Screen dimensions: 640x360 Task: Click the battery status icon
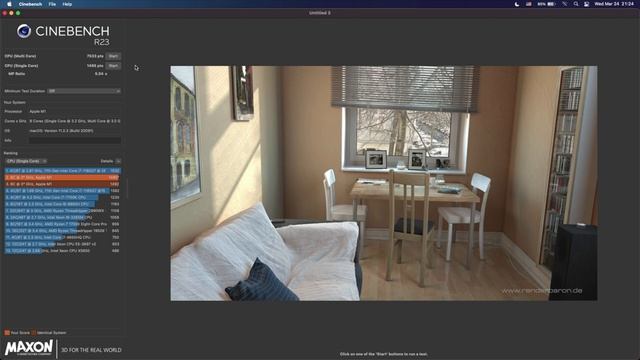pyautogui.click(x=551, y=4)
